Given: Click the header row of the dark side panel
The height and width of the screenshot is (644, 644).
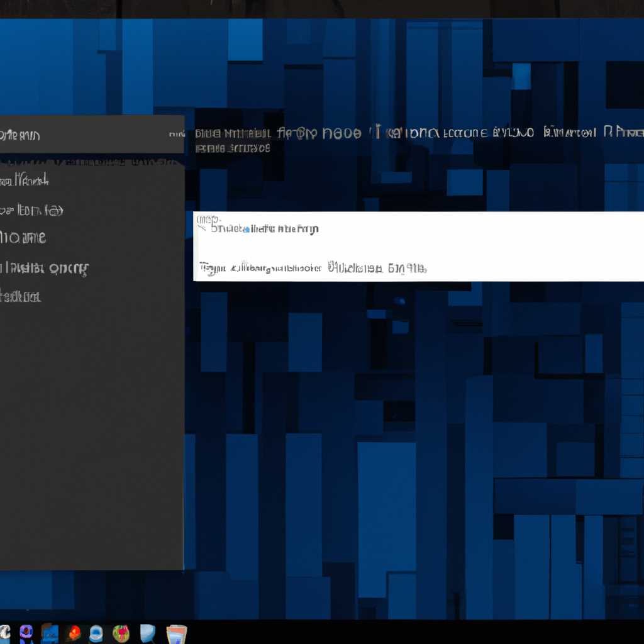Looking at the screenshot, I should (x=92, y=135).
